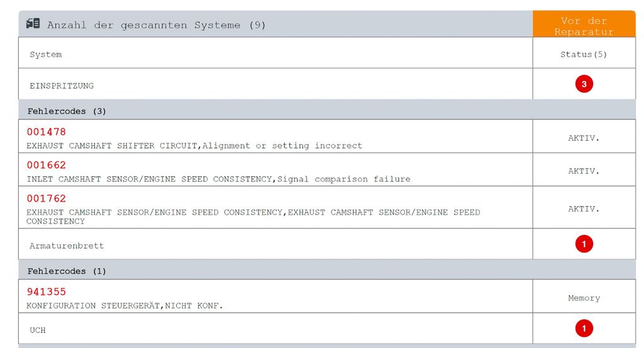Open fault code 941355
The height and width of the screenshot is (348, 644).
tap(46, 291)
